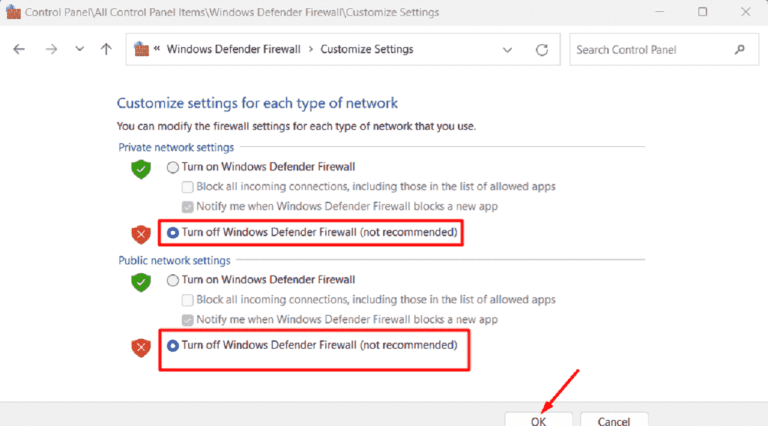Select Turn off Firewall for private network
The image size is (768, 426).
172,233
